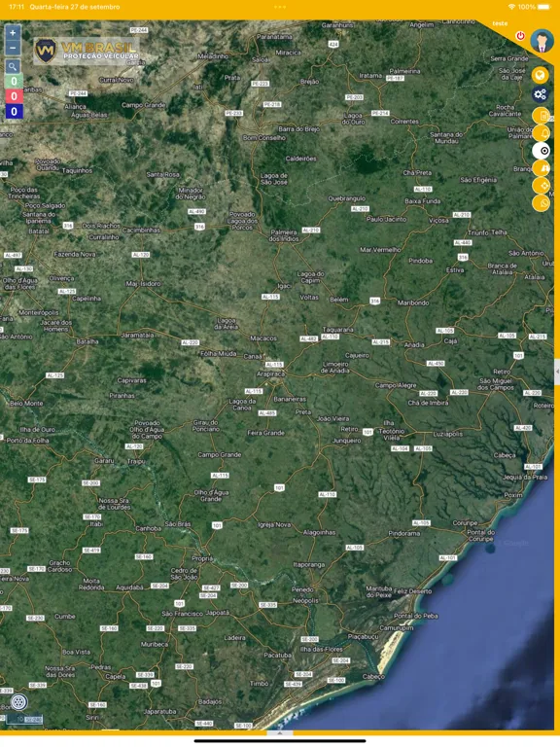Click the 'teste' username label
The width and height of the screenshot is (560, 747).
click(500, 23)
